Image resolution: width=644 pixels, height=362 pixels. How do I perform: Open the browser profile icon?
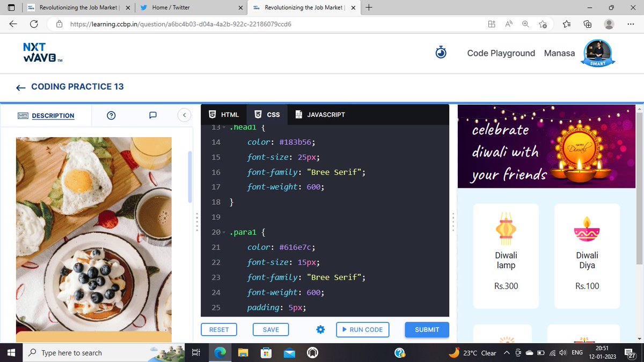[609, 24]
